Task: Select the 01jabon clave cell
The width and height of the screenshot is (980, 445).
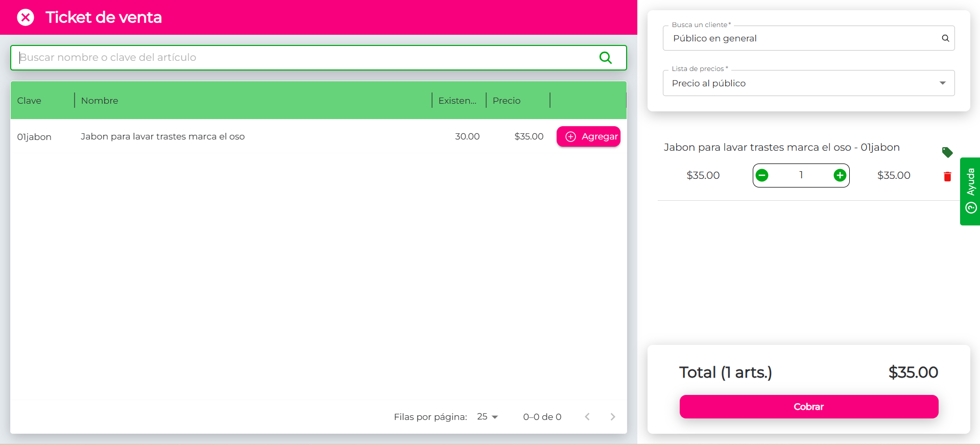Action: (34, 137)
